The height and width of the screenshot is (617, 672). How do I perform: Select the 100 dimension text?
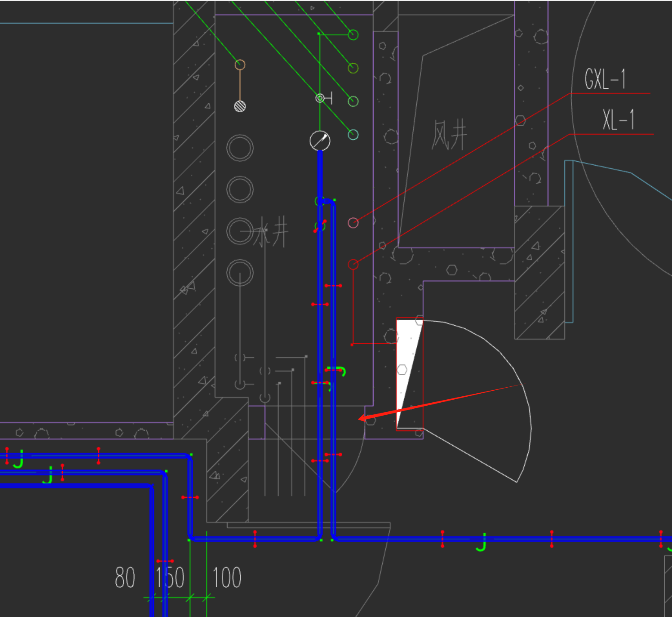[x=227, y=577]
